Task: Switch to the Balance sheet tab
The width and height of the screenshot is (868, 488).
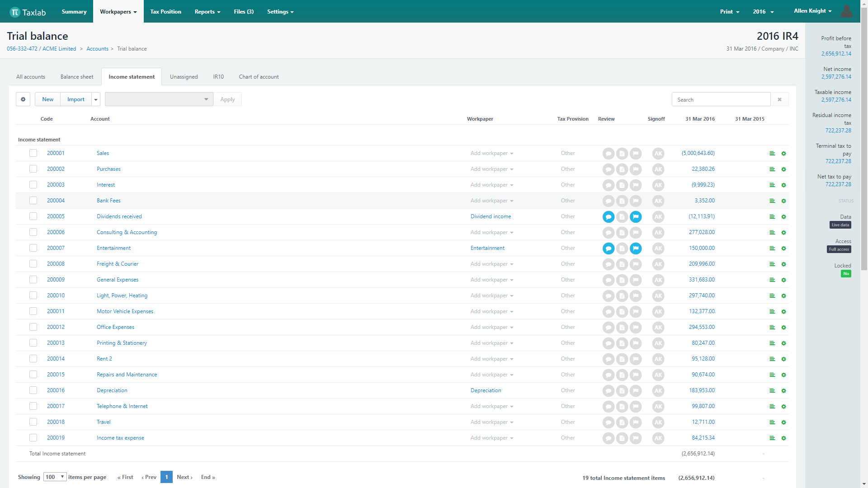Action: point(76,76)
